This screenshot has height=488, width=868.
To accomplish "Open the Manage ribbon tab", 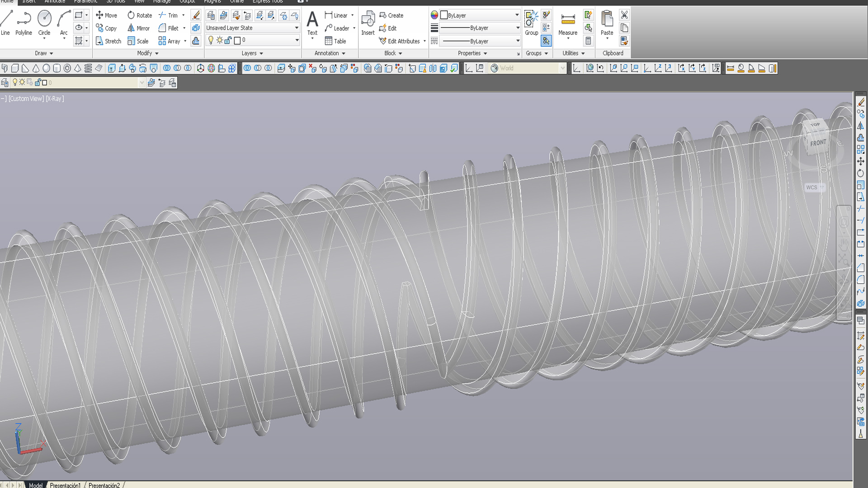I will 161,1.
